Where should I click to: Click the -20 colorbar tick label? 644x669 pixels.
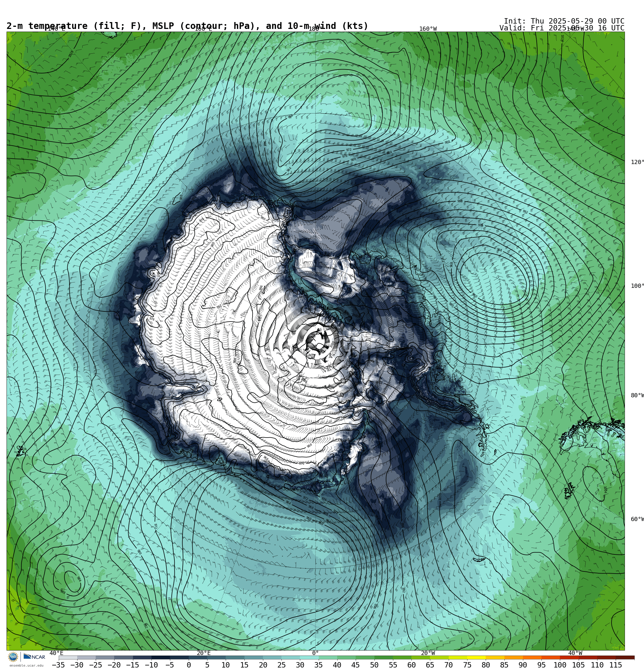tap(114, 665)
